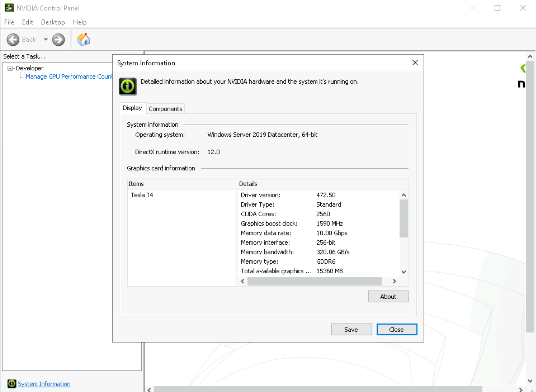Click Details list scroll right arrow
The height and width of the screenshot is (392, 536).
tap(394, 281)
